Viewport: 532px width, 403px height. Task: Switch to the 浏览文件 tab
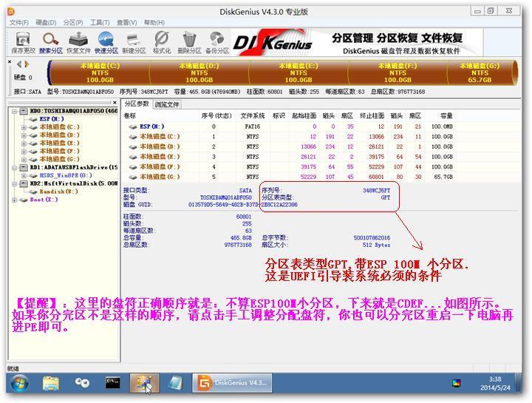pyautogui.click(x=166, y=104)
